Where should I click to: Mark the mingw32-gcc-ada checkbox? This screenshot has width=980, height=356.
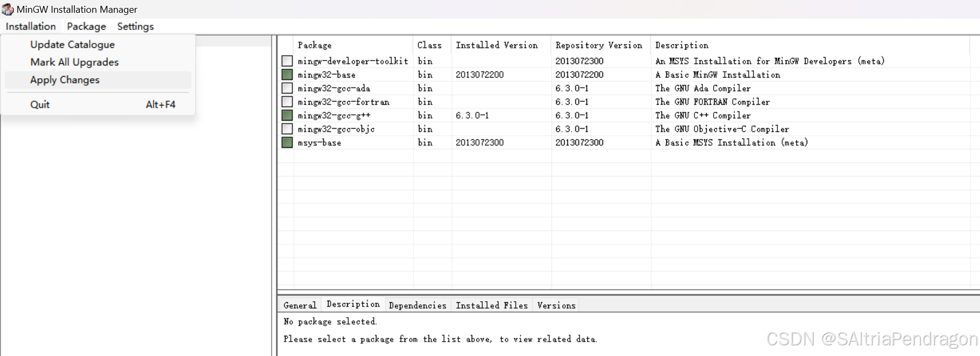(287, 88)
